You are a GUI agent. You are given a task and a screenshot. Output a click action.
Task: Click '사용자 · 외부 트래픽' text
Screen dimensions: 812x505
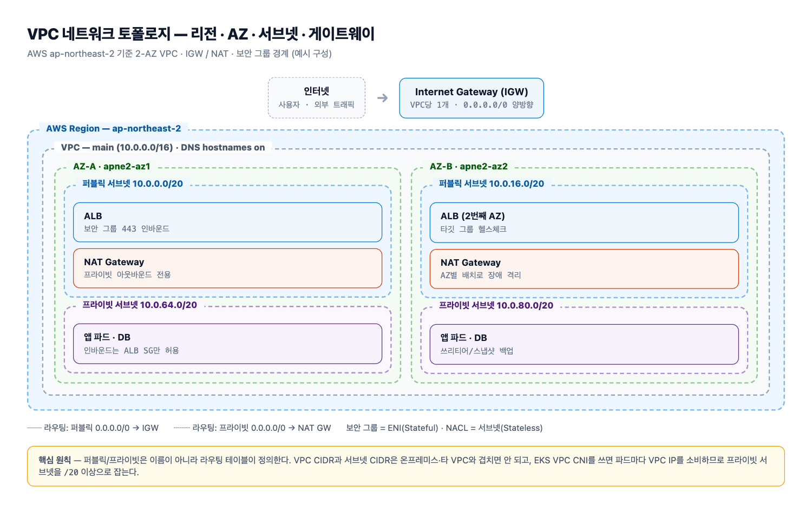coord(317,104)
